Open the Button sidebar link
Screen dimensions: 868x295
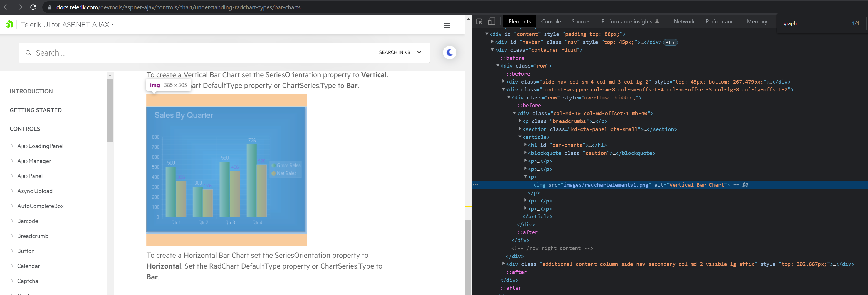pos(26,251)
